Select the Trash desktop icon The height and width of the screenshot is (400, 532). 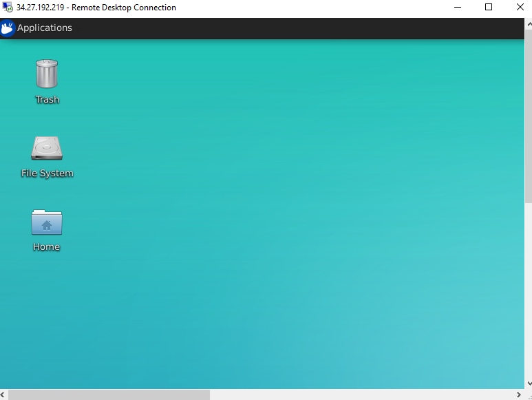(x=47, y=74)
